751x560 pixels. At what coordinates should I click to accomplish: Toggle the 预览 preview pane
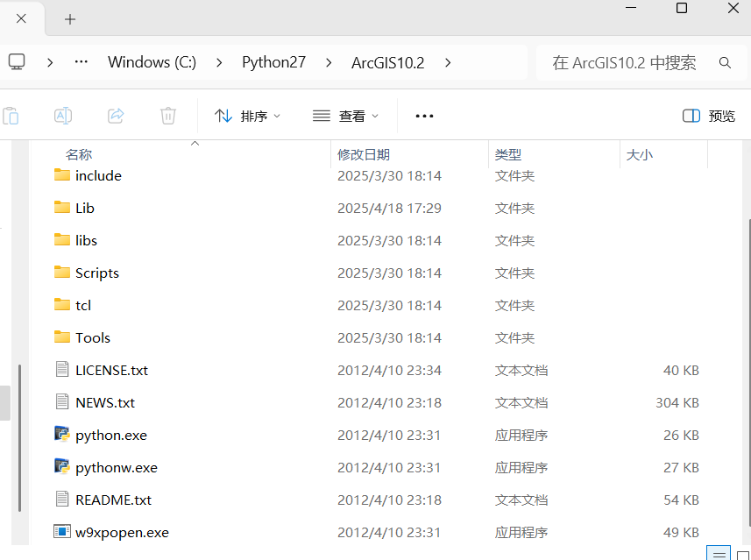tap(709, 116)
